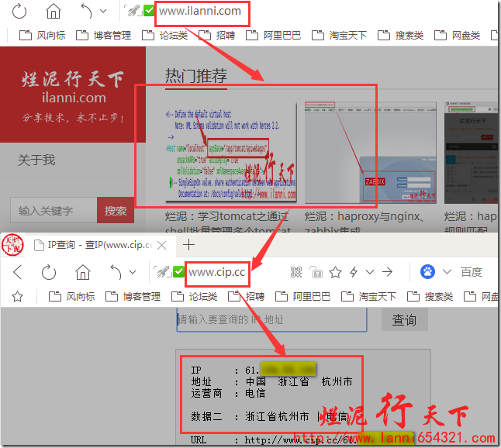This screenshot has height=448, width=501.
Task: Open 招聘 bookmark folder in upper browser
Action: [x=216, y=35]
